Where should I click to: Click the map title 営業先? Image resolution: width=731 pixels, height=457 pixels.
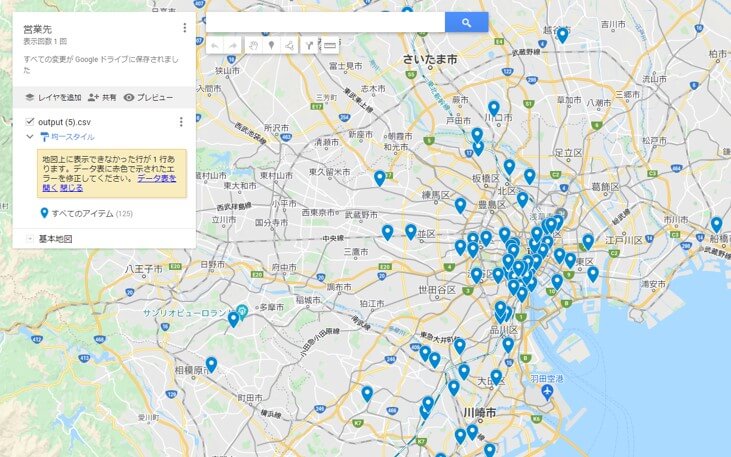37,29
